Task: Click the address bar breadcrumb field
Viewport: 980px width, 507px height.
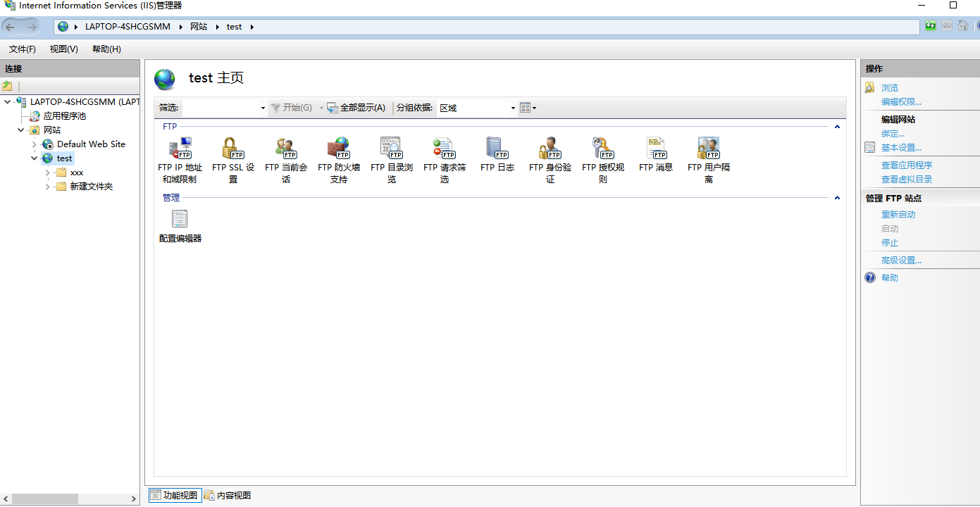Action: point(487,27)
